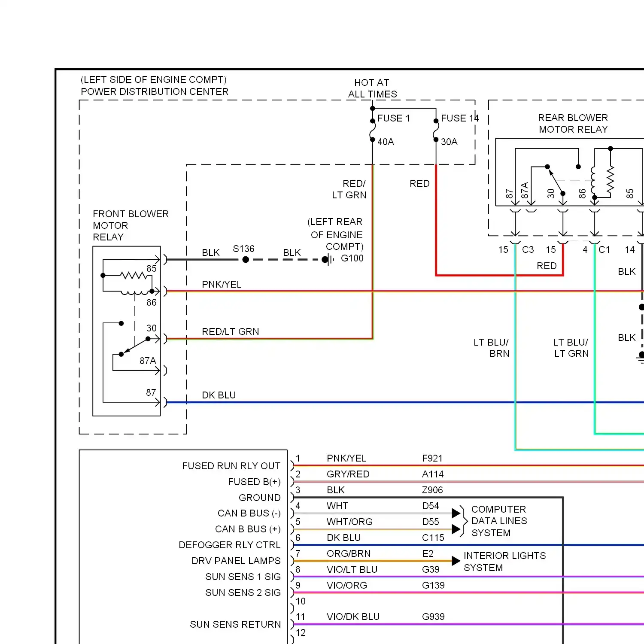Screen dimensions: 644x644
Task: Click the D54 circuit code
Action: pos(430,506)
